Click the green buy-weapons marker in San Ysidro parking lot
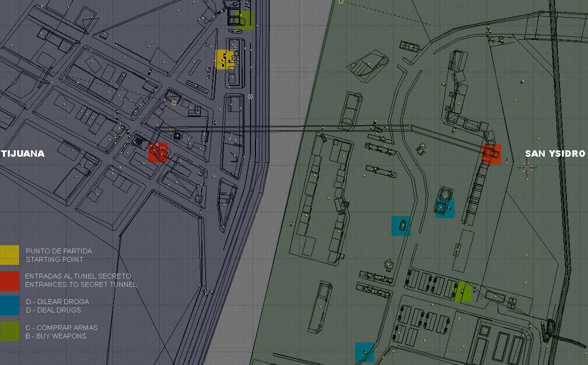 [462, 291]
